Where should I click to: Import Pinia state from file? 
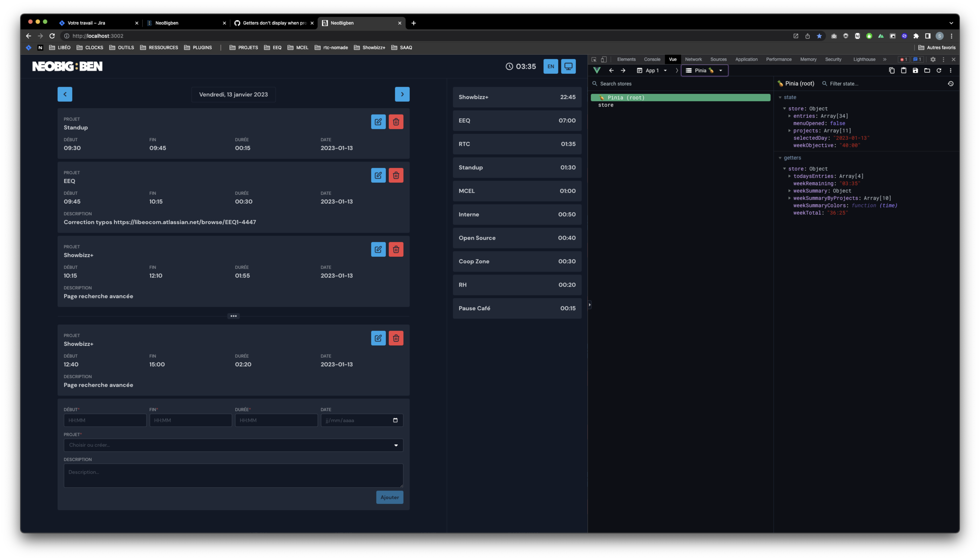click(927, 70)
